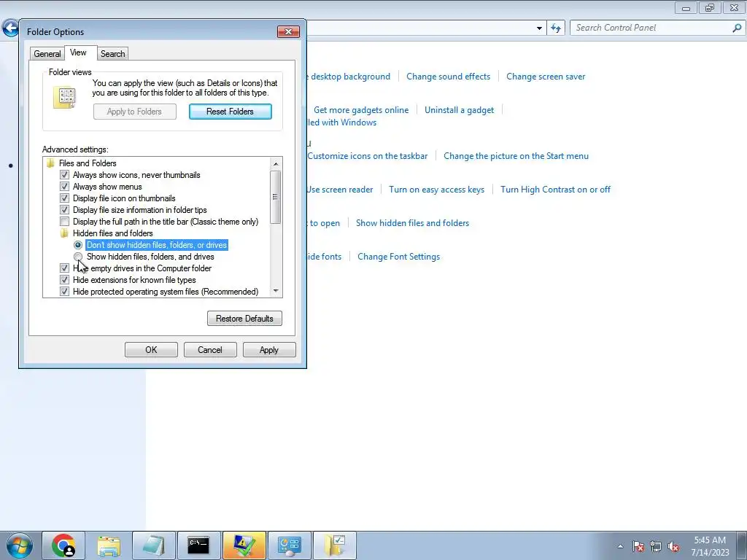Toggle Always show icons, never thumbnails
Viewport: 747px width, 560px height.
click(x=64, y=175)
